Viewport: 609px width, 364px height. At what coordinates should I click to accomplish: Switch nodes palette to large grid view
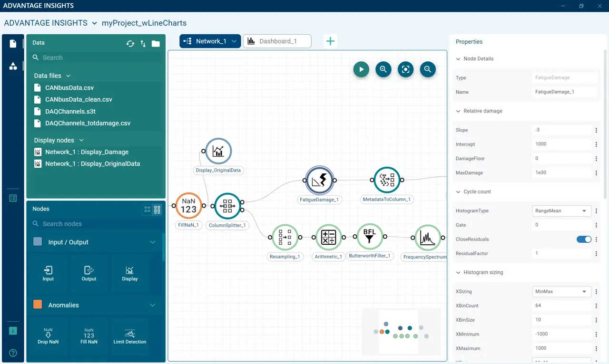pos(157,209)
